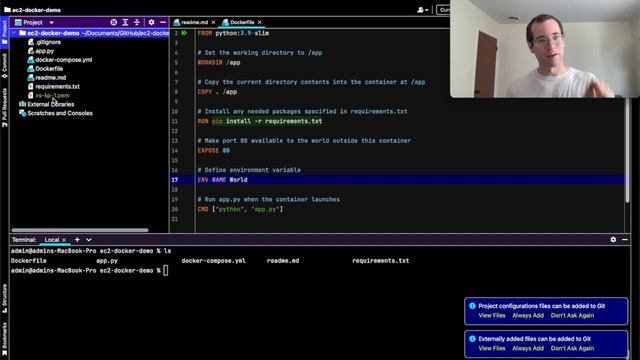Click Expand All in Project panel
640x360 pixels.
(125, 22)
